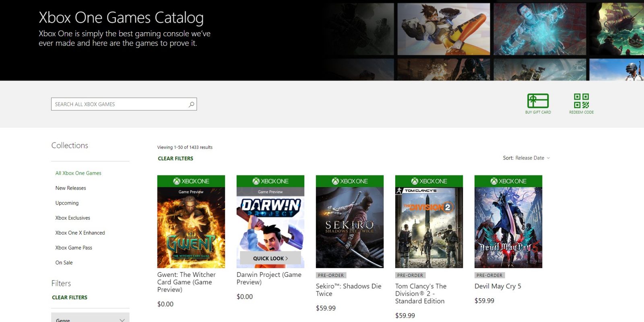
Task: Open Gwent: The Witcher Card Game title link
Action: click(186, 282)
